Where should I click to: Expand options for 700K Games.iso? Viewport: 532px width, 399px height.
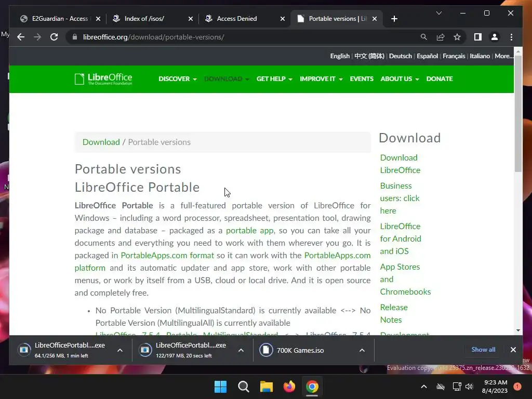point(362,350)
